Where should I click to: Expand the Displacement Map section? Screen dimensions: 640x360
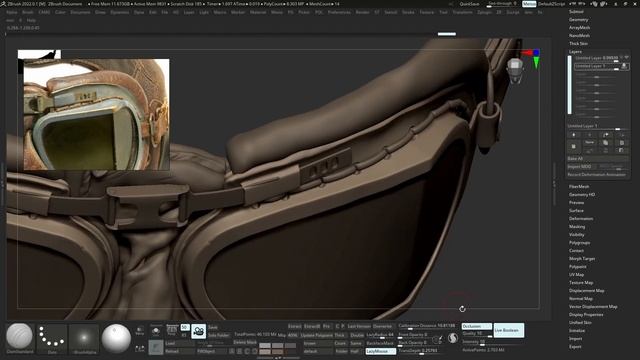tap(587, 291)
